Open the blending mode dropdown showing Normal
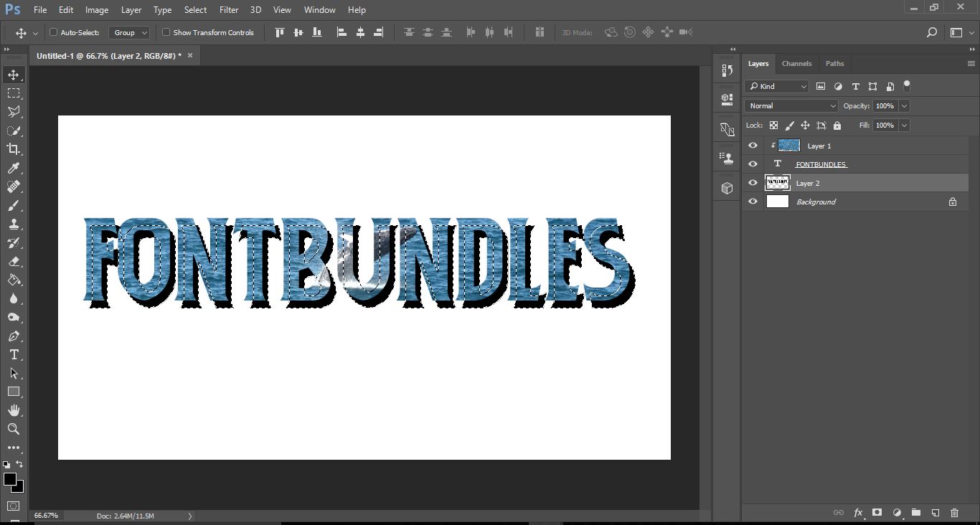 click(791, 105)
